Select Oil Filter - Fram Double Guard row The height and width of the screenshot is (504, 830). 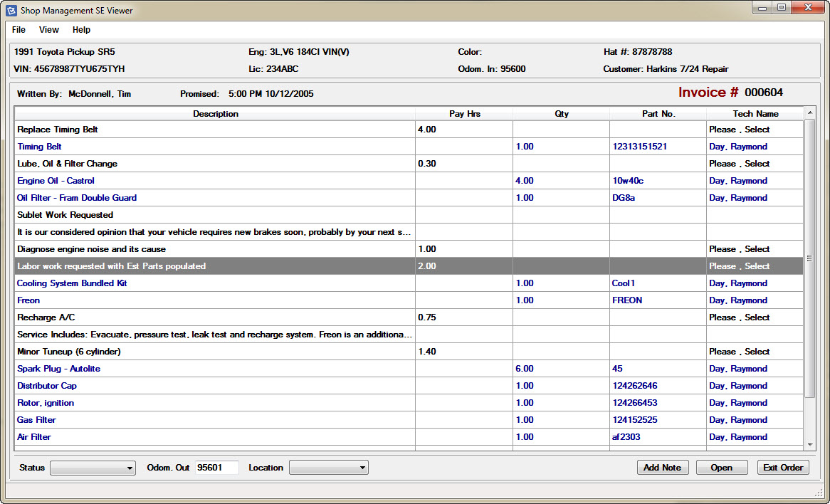pos(409,198)
